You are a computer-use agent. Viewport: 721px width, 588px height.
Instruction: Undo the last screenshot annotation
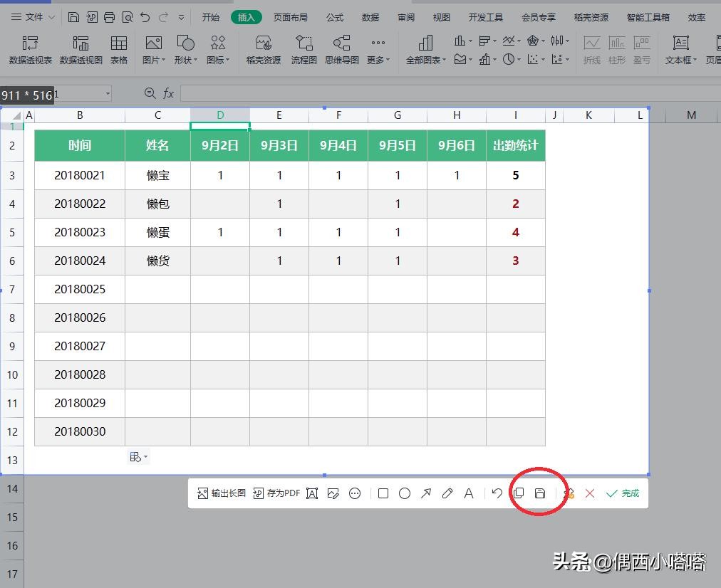497,493
